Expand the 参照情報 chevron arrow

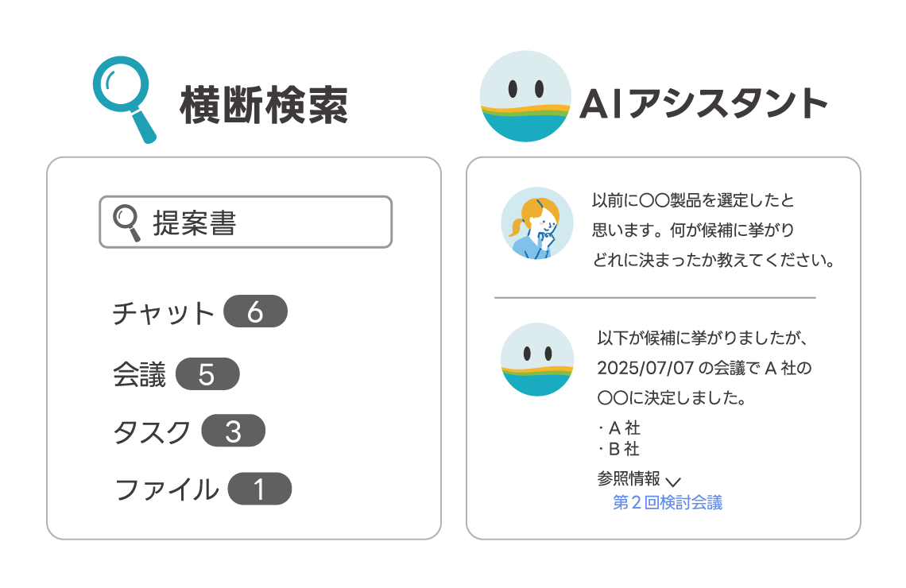(x=673, y=482)
